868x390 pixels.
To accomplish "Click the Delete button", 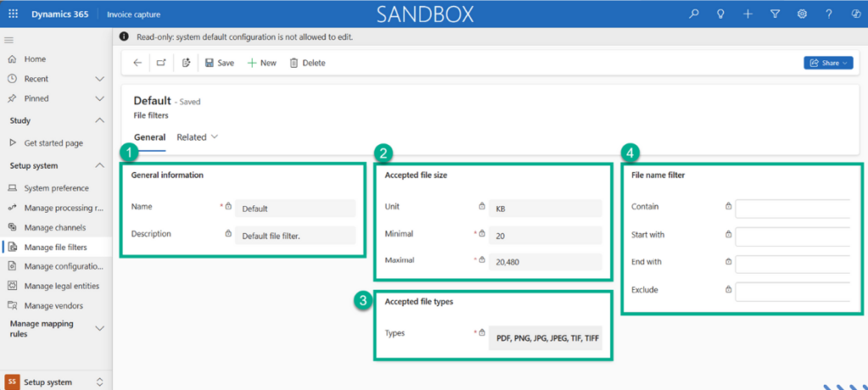I will [308, 63].
